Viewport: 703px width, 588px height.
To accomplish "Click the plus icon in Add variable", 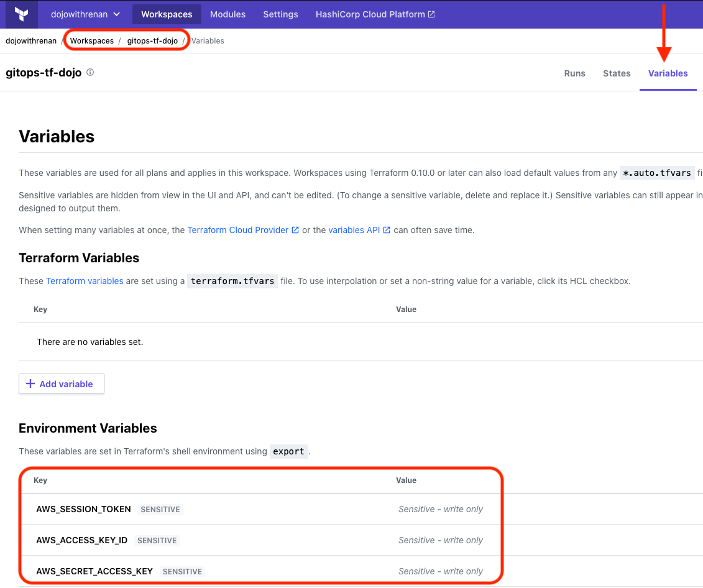I will (x=30, y=384).
